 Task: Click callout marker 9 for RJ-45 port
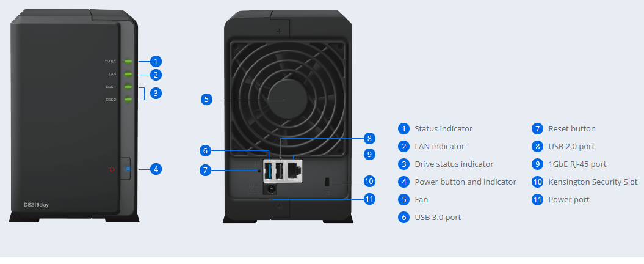click(x=369, y=154)
